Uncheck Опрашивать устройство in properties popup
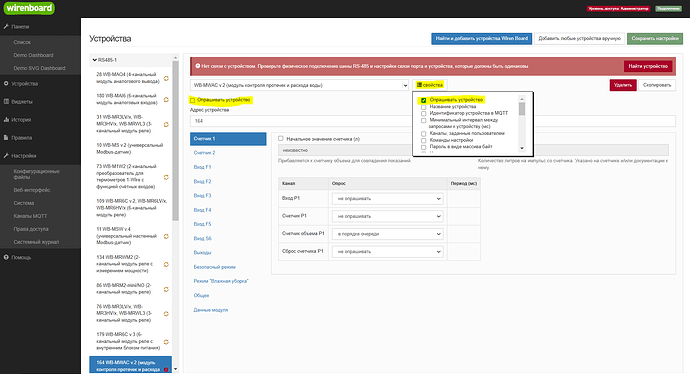690x374 pixels. click(423, 100)
